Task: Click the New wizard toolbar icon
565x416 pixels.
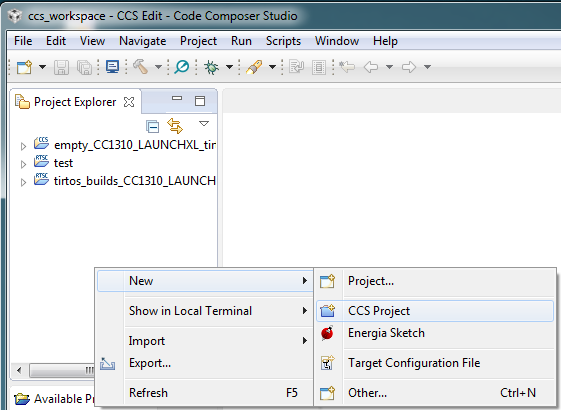Action: coord(25,67)
